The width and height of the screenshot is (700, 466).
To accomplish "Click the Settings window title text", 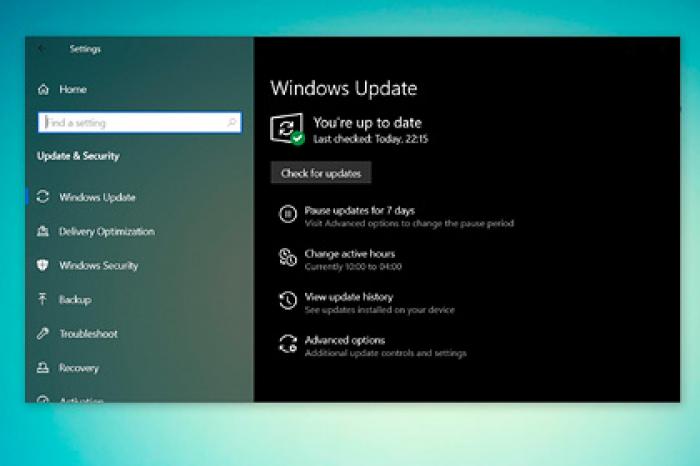I will tap(85, 49).
